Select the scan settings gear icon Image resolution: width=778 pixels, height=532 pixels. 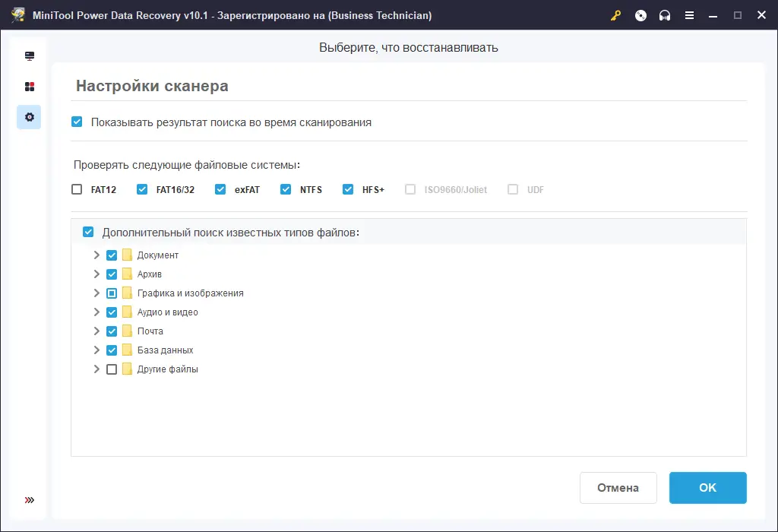30,117
